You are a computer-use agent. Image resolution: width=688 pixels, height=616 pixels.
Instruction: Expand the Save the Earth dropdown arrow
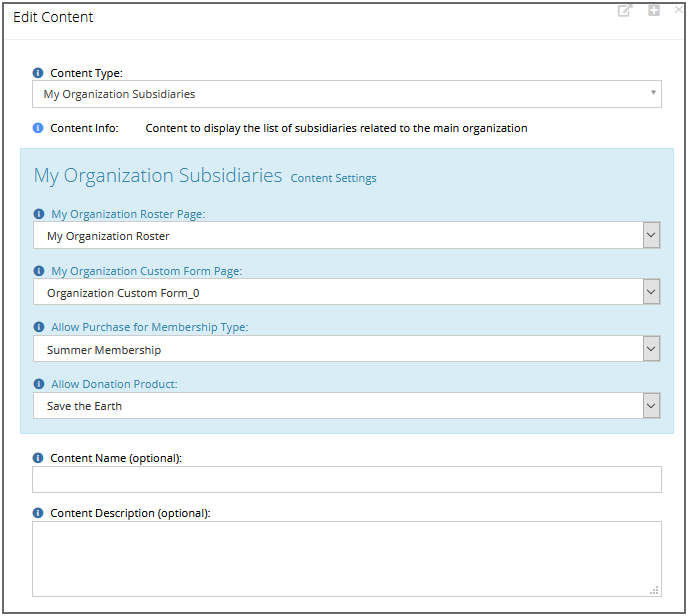pos(652,405)
